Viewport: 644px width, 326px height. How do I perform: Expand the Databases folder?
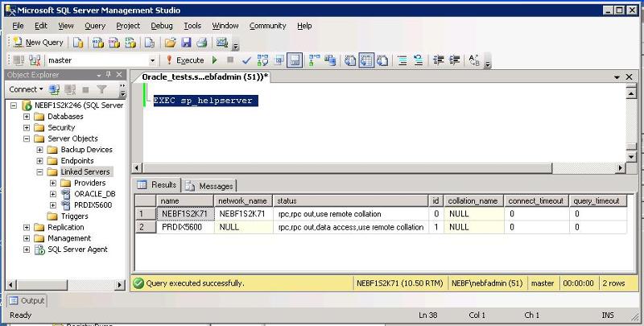tap(27, 117)
